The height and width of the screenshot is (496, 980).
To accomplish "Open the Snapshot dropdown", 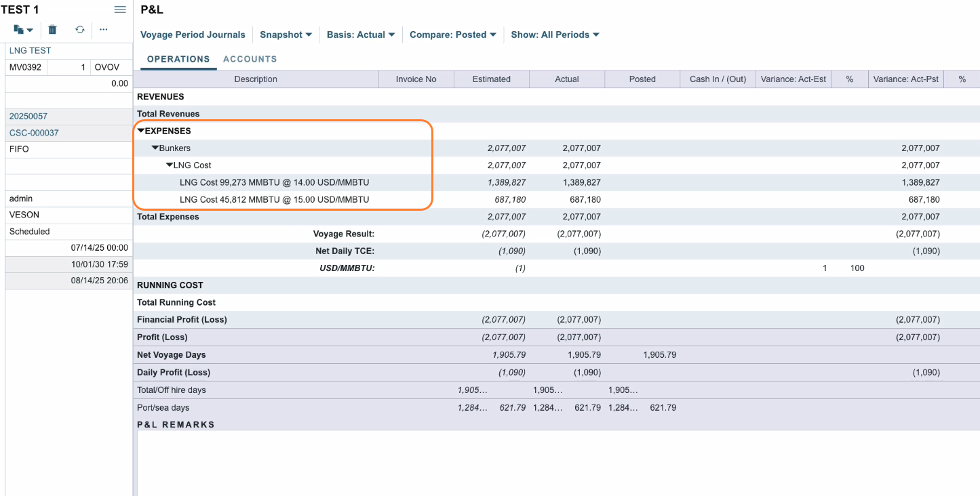I will (286, 35).
